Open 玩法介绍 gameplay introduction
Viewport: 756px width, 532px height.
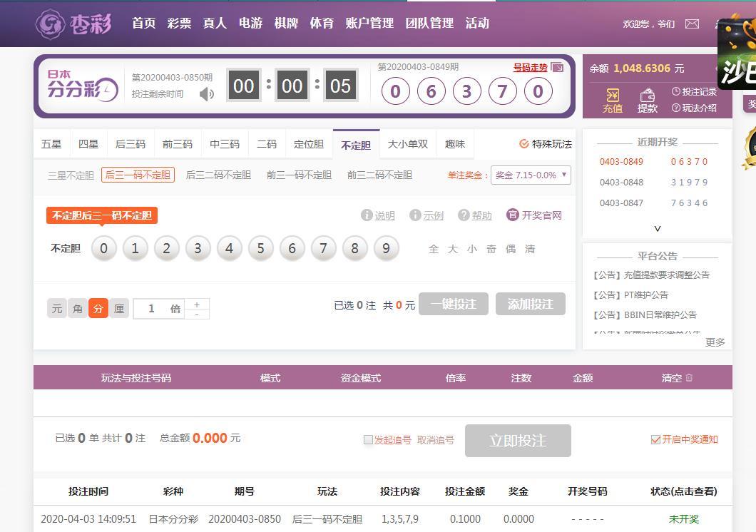(694, 108)
